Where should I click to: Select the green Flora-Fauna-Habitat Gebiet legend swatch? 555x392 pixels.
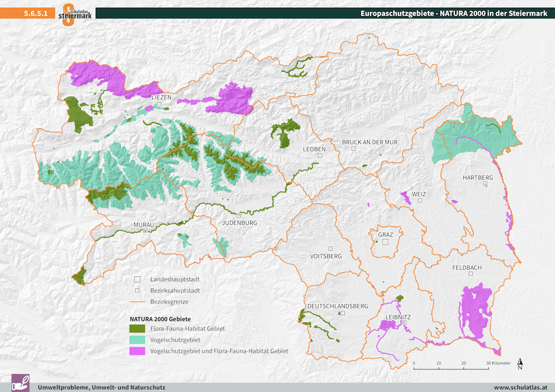coord(137,329)
